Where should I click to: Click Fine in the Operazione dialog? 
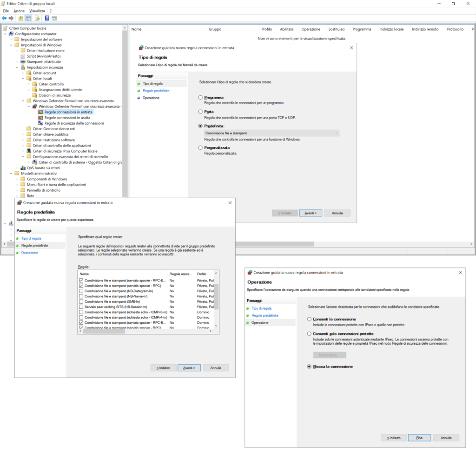pos(419,438)
